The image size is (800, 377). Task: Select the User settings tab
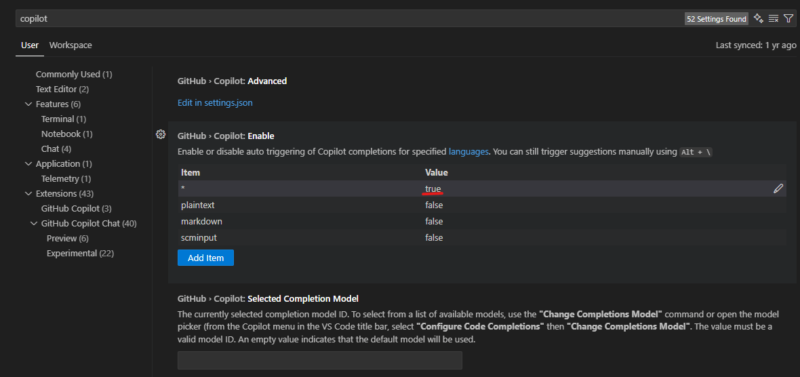[x=30, y=45]
